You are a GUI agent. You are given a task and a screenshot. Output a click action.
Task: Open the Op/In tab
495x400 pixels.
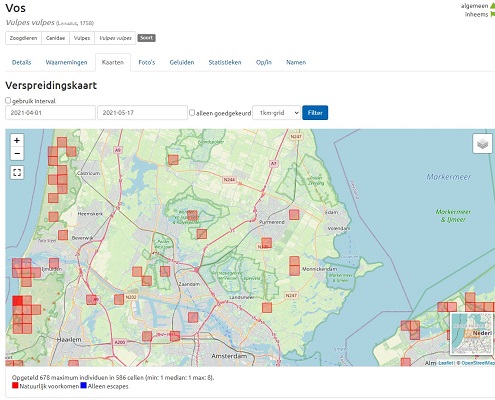(264, 62)
